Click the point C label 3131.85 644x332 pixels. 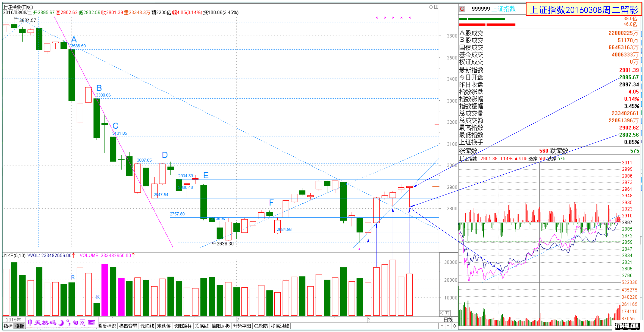tap(120, 133)
